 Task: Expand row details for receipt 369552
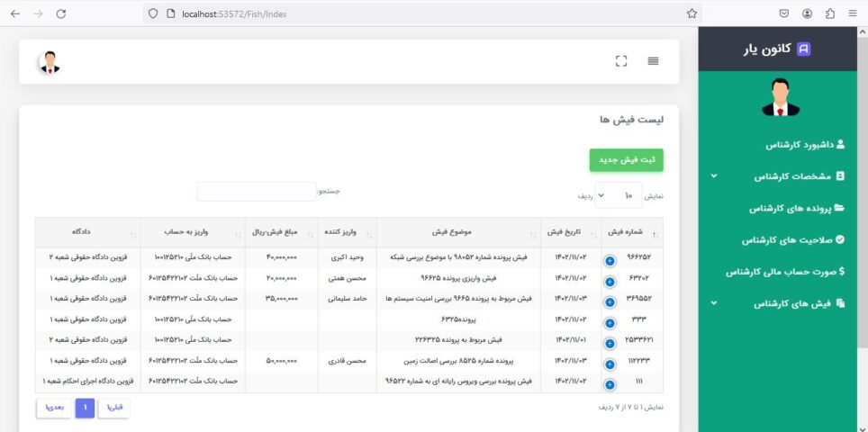610,301
